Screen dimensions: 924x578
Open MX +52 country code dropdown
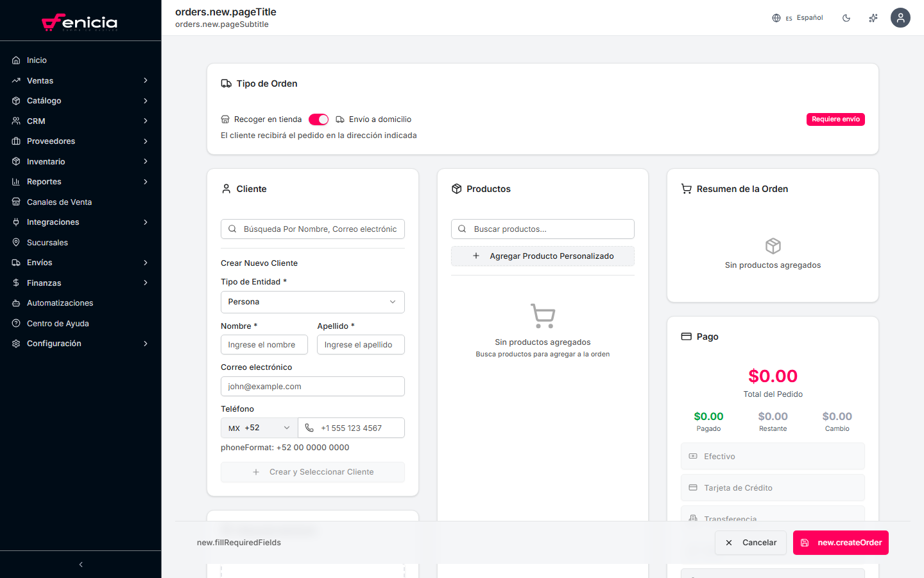coord(259,428)
